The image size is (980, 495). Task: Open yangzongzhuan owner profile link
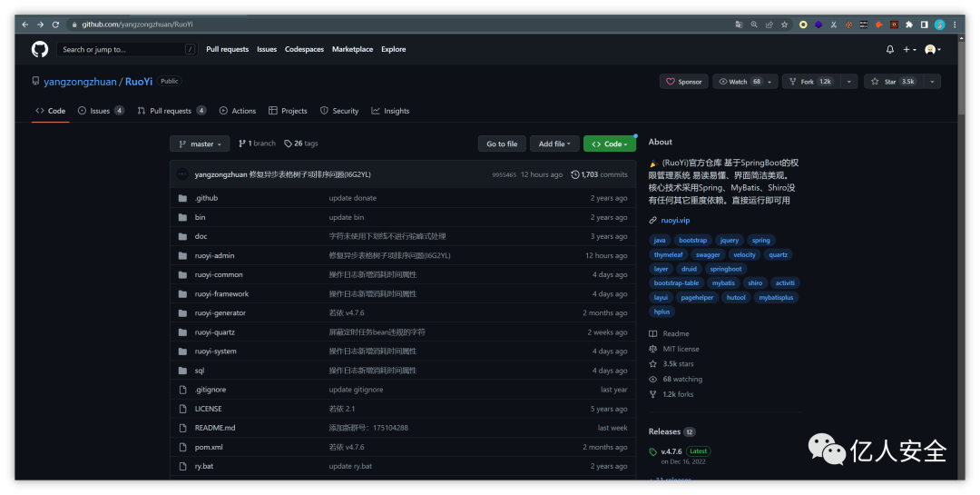[80, 82]
